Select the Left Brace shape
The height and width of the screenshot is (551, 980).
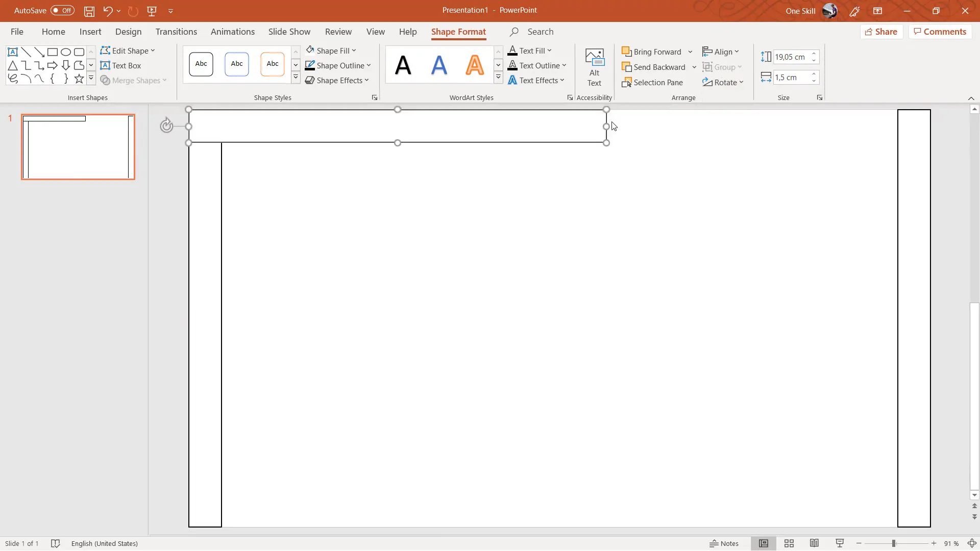(53, 79)
